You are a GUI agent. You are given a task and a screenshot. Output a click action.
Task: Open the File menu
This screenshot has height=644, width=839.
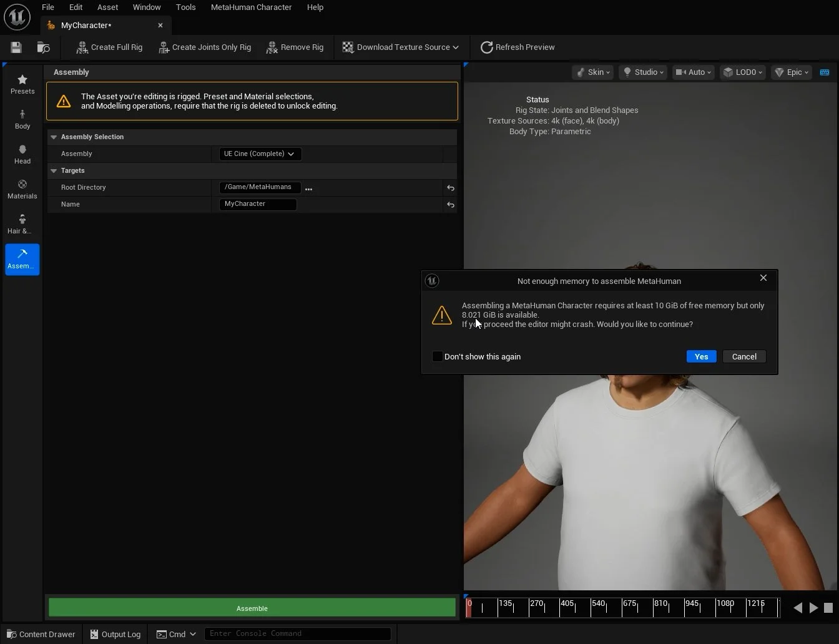point(47,7)
